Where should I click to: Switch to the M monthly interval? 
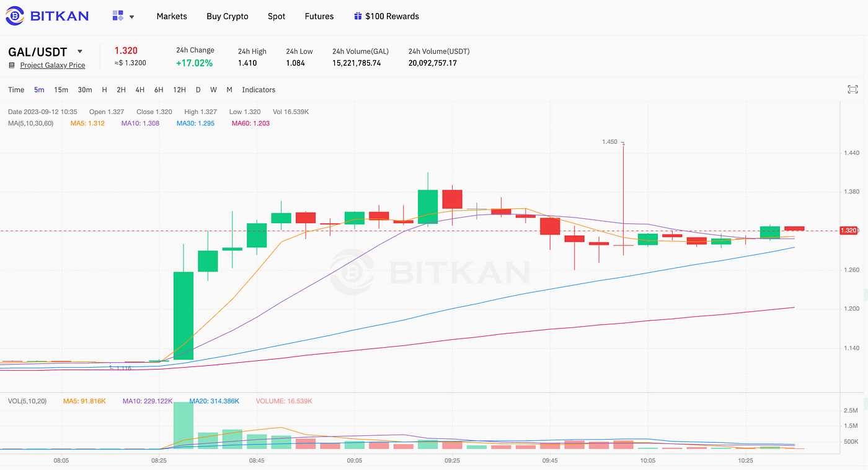tap(229, 90)
